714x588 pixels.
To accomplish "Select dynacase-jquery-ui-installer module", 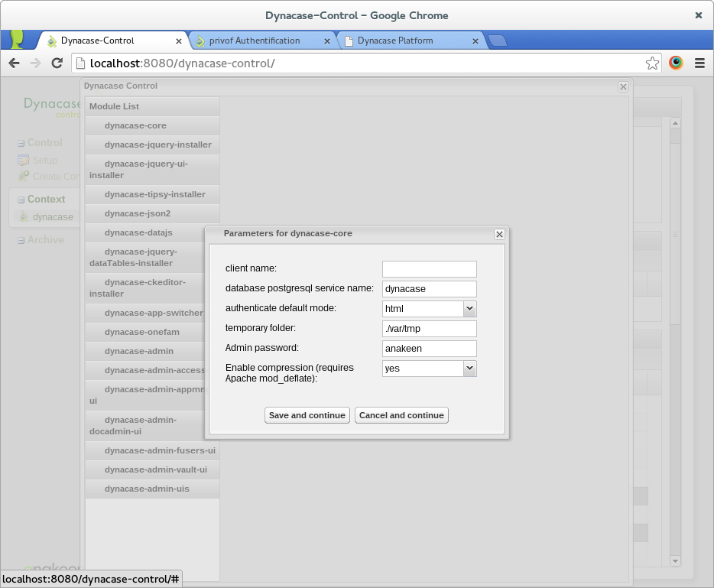I will (152, 170).
